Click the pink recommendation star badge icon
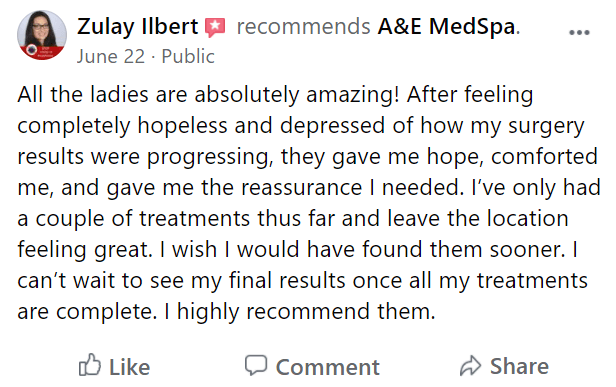 (215, 28)
